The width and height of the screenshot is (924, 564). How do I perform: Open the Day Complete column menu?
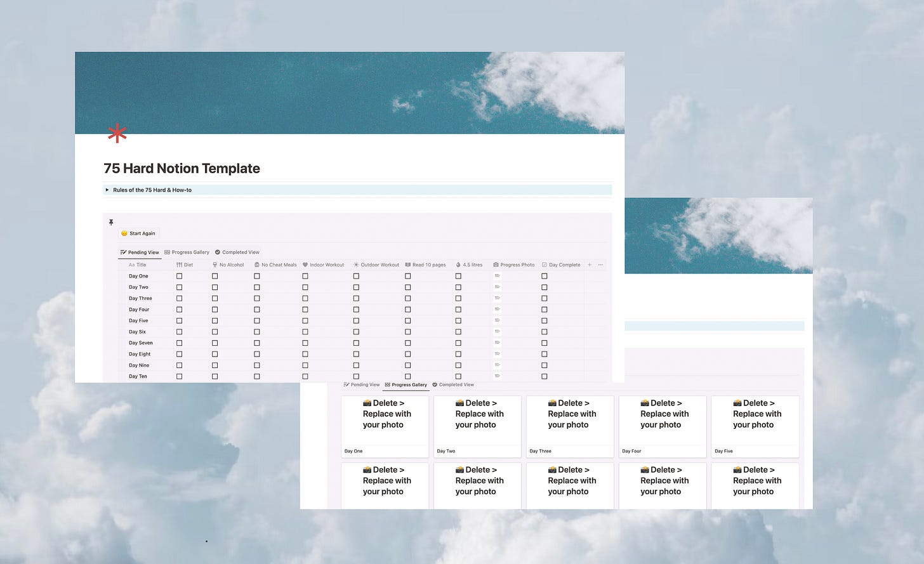click(x=561, y=265)
